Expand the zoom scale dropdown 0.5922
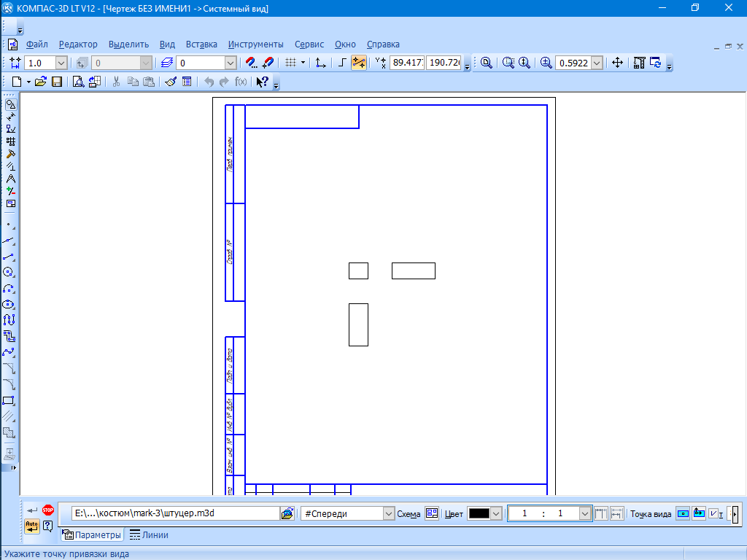 tap(597, 63)
